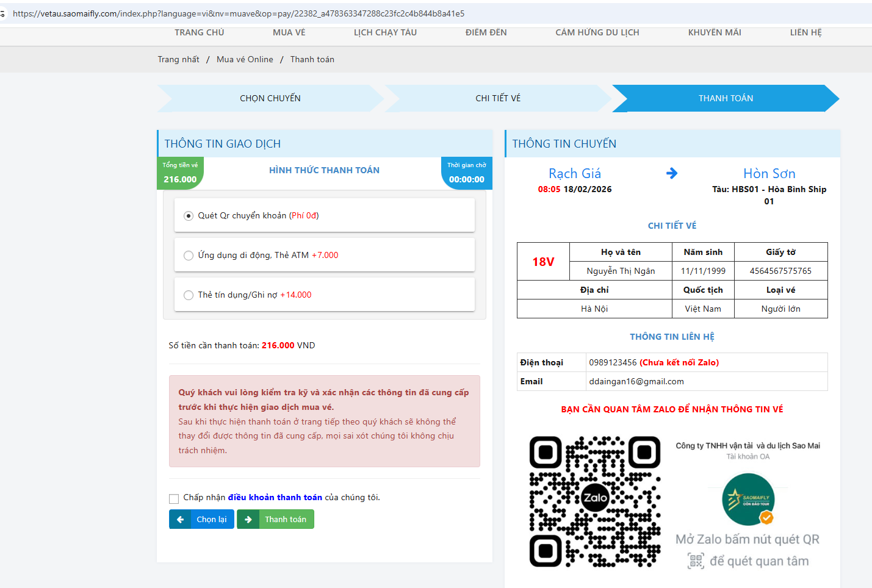The image size is (872, 588).
Task: Click the blue route arrow icon
Action: pos(672,173)
